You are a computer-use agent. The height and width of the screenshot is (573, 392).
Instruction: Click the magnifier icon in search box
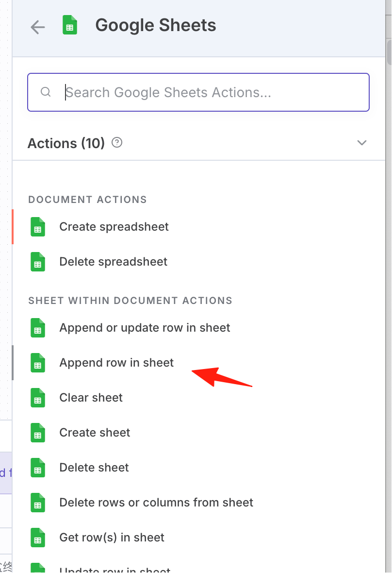click(46, 92)
